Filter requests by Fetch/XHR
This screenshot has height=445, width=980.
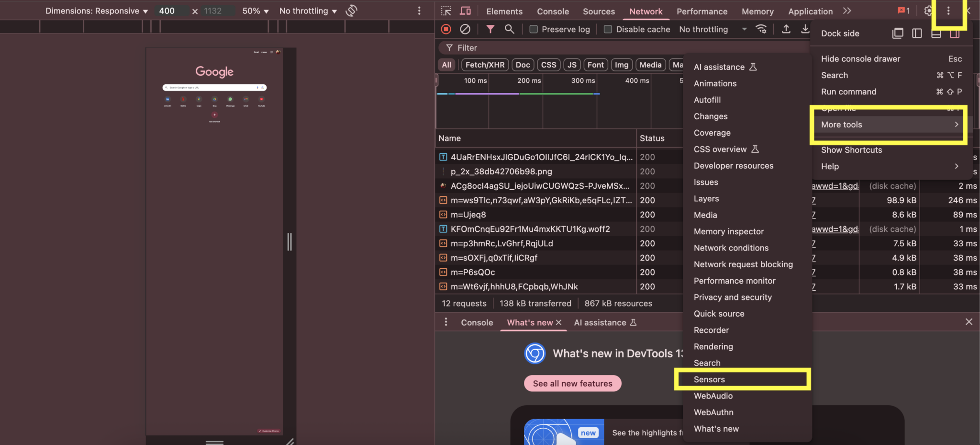(x=484, y=64)
